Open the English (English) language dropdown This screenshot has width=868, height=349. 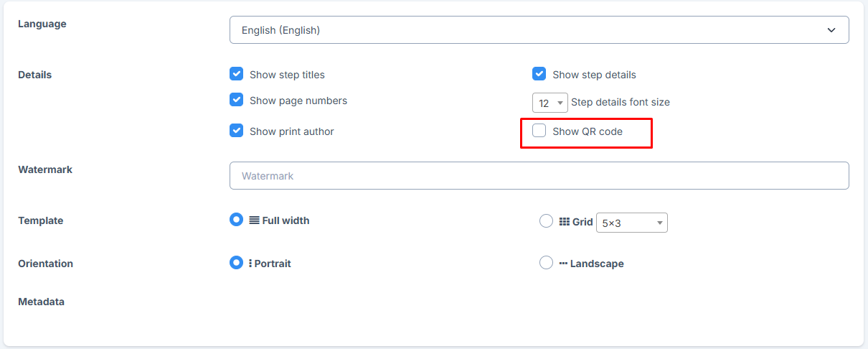coord(539,30)
